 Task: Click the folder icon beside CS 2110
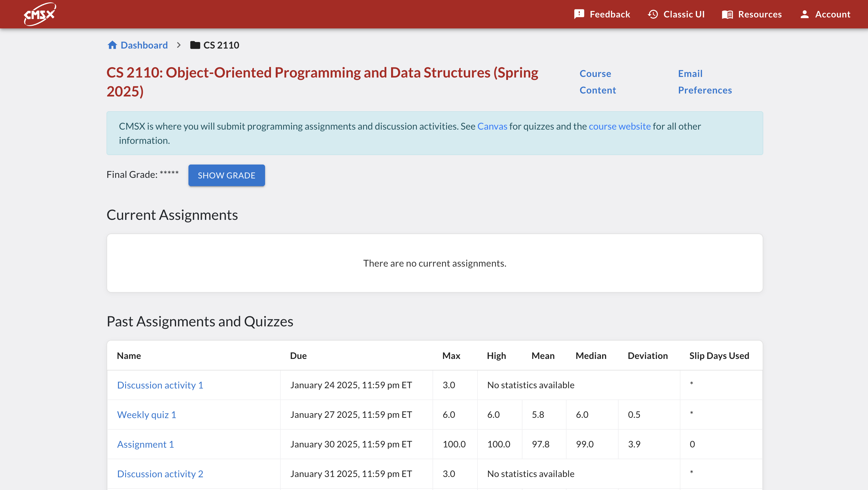point(195,45)
